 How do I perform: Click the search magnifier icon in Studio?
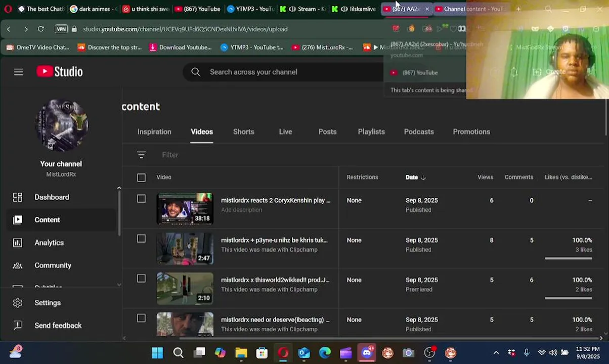196,72
